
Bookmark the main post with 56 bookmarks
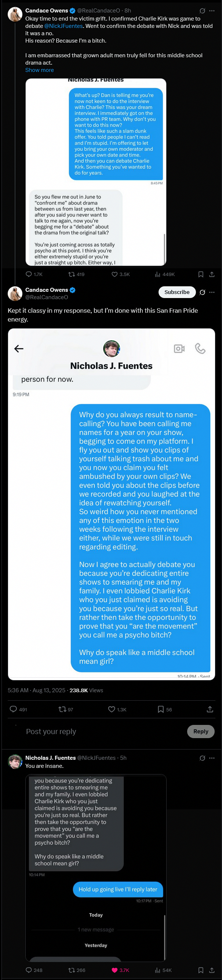[x=161, y=709]
